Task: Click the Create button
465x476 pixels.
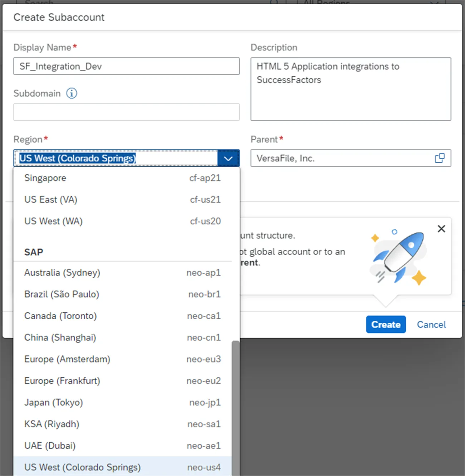Action: click(386, 324)
